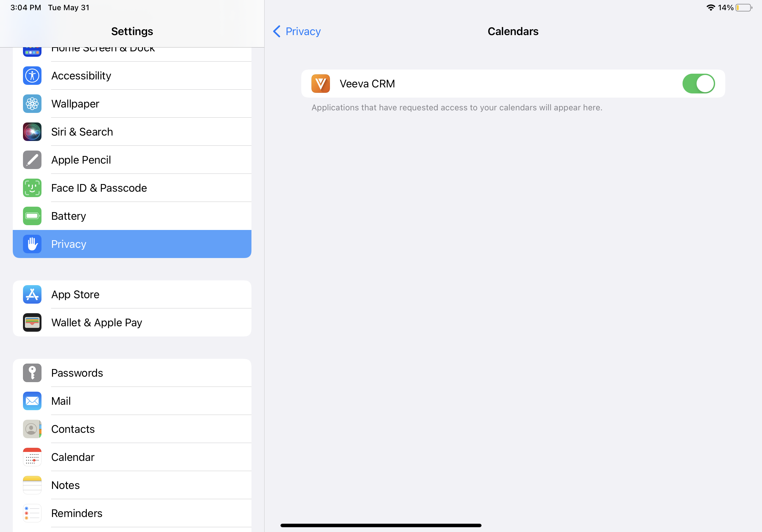Tap the Siri & Search icon
This screenshot has height=532, width=762.
(x=32, y=132)
